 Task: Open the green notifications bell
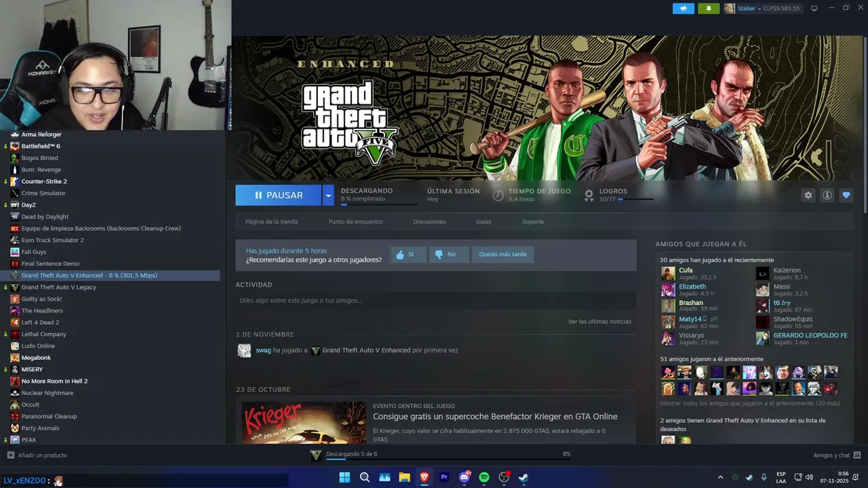pyautogui.click(x=709, y=8)
